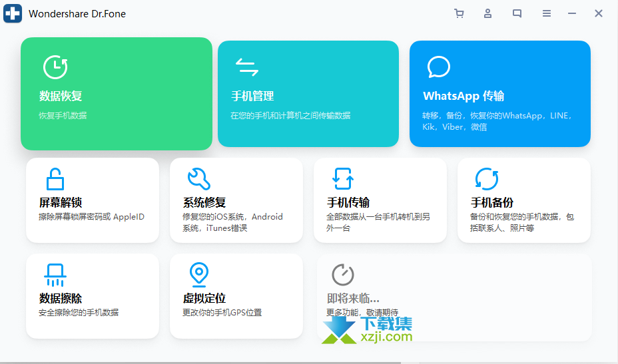Click the coming soon timer icon

coord(342,275)
